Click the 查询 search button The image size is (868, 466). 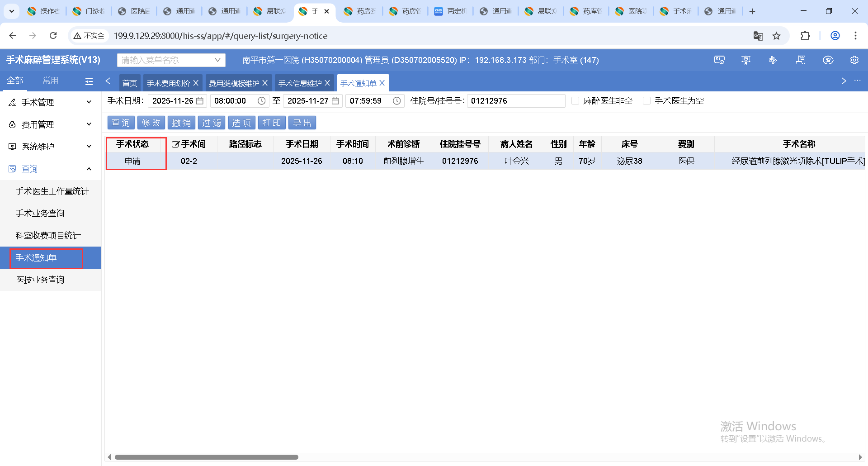pos(121,123)
